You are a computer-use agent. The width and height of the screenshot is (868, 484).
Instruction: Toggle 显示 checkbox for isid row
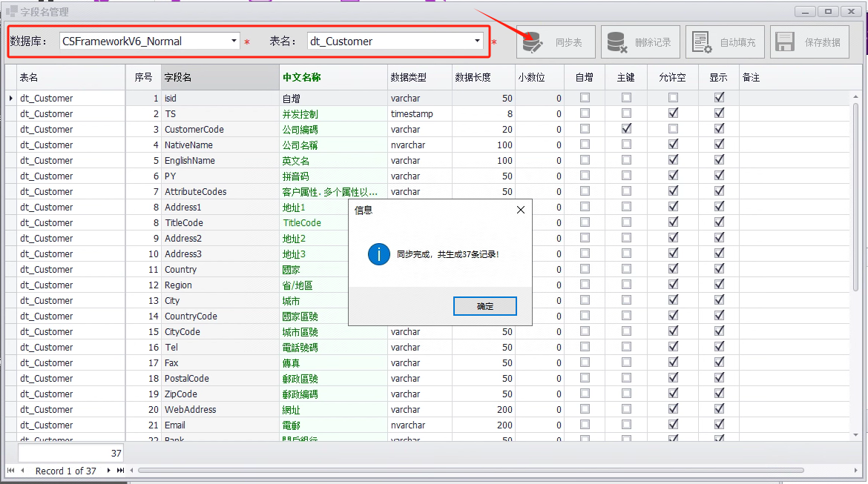[x=719, y=97]
